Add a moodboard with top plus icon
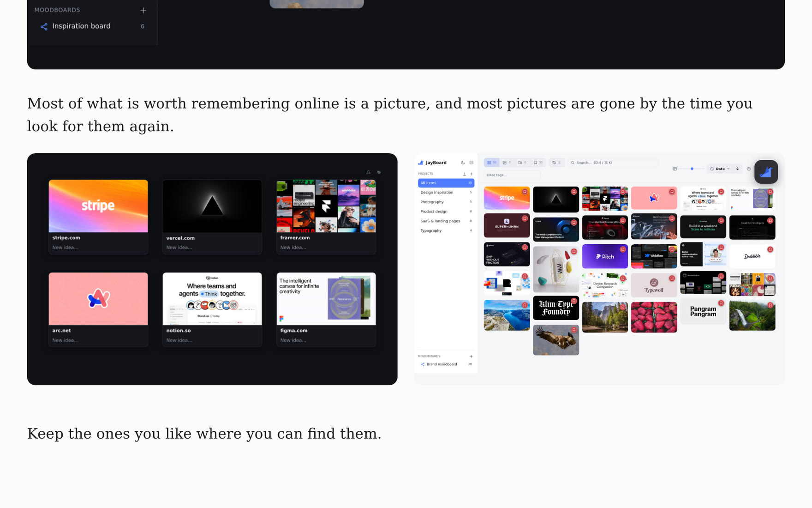The height and width of the screenshot is (508, 812). click(143, 10)
